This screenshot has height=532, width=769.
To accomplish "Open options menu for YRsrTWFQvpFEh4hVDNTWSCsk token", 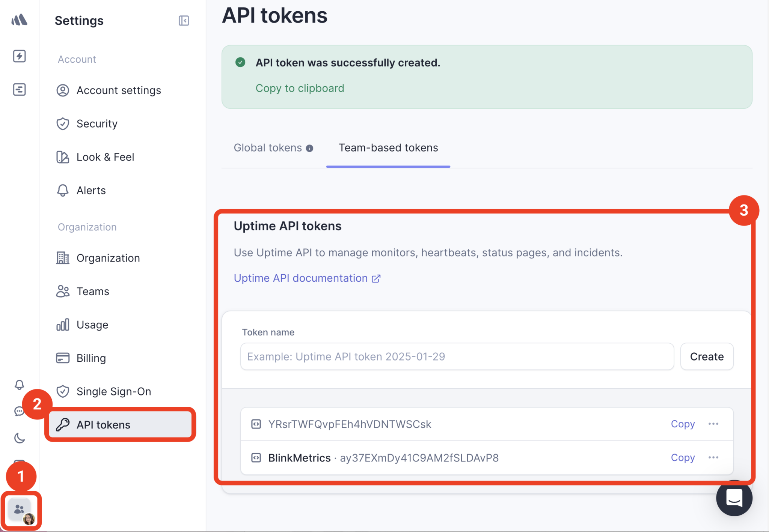I will [713, 424].
